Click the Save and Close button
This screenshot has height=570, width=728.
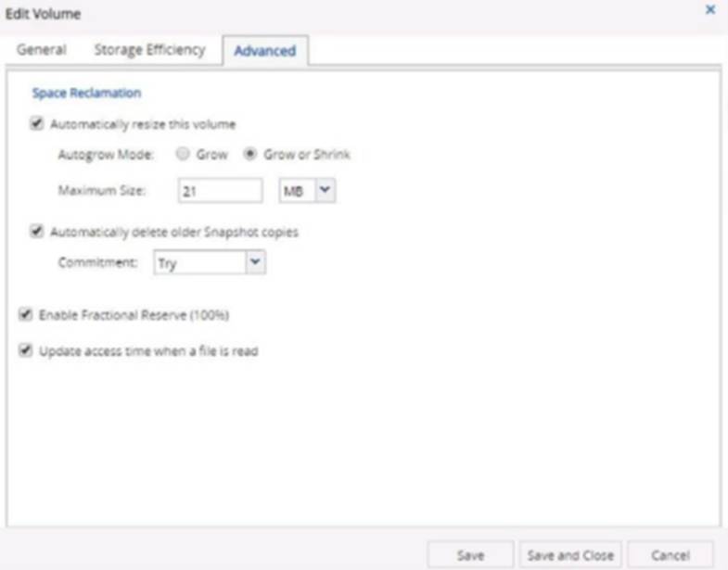[x=570, y=554]
